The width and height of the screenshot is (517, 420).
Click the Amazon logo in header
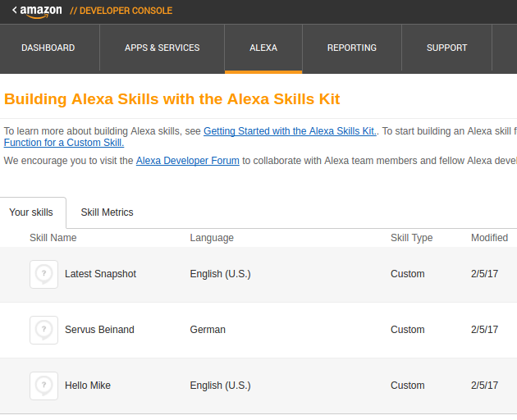(41, 11)
